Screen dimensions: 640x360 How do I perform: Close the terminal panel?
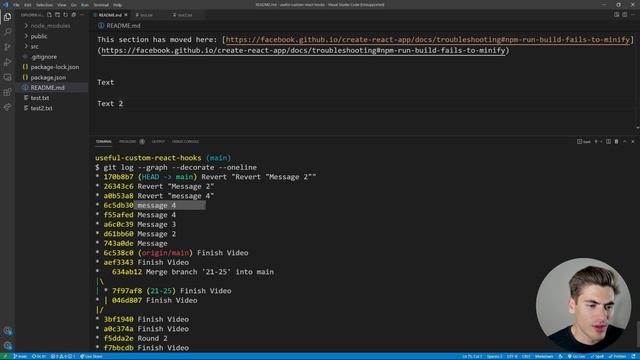click(633, 142)
